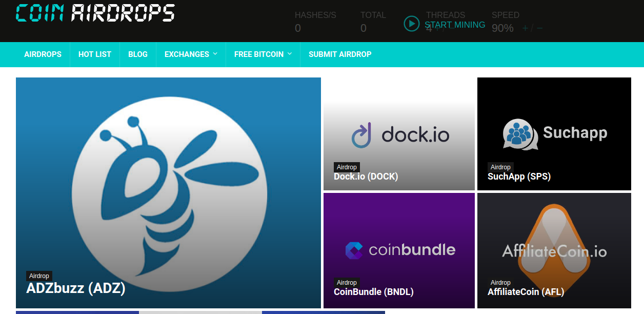Open the dock.io logo card
This screenshot has height=314, width=644.
click(399, 134)
